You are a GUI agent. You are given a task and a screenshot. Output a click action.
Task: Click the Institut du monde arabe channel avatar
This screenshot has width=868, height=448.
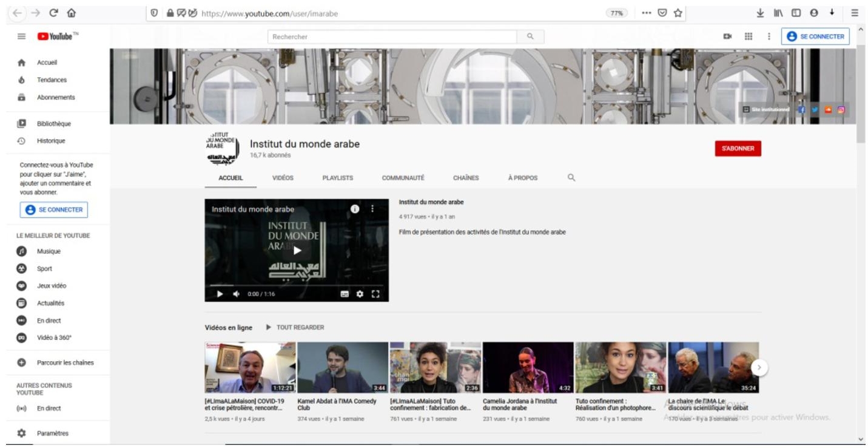click(x=222, y=148)
